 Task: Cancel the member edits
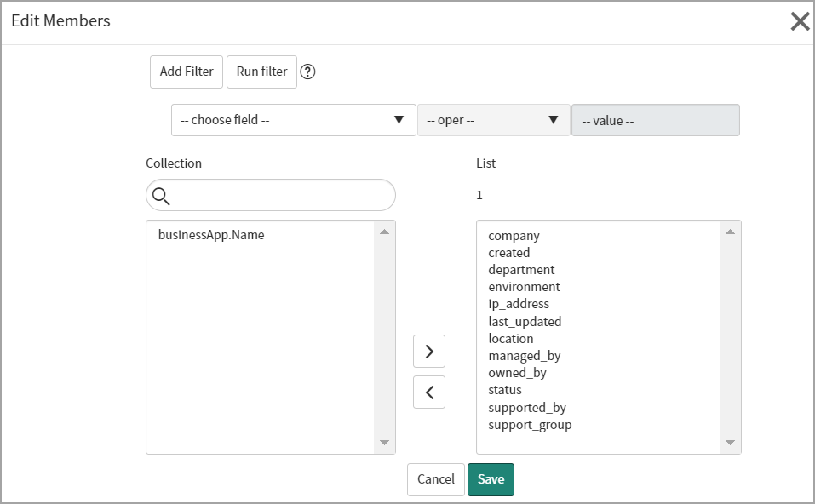(x=436, y=479)
